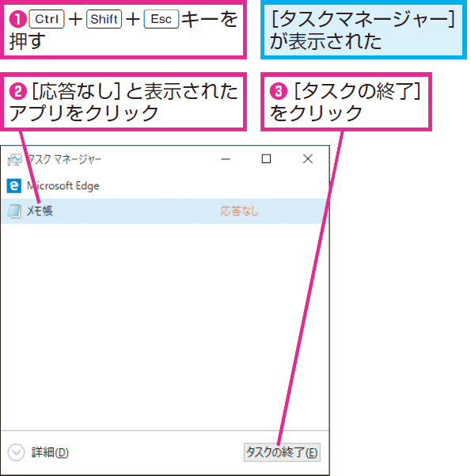Minimize the Task Manager window
This screenshot has width=471, height=476.
coord(226,158)
